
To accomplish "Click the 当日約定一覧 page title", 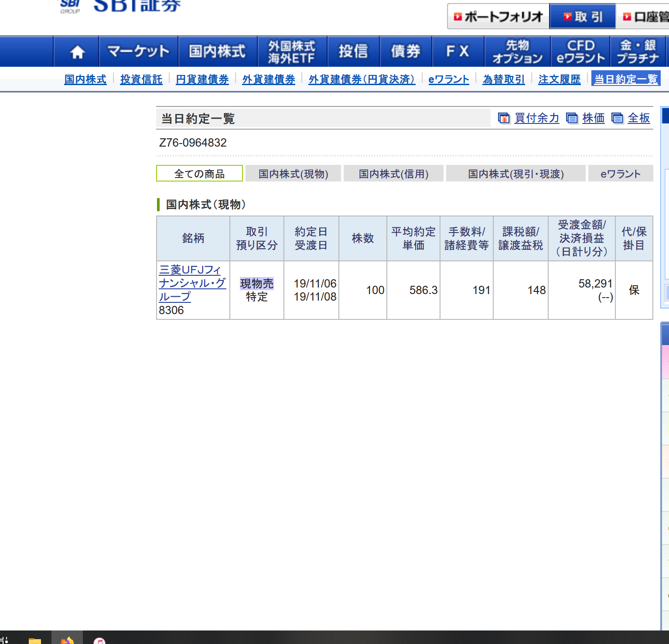I will (198, 119).
